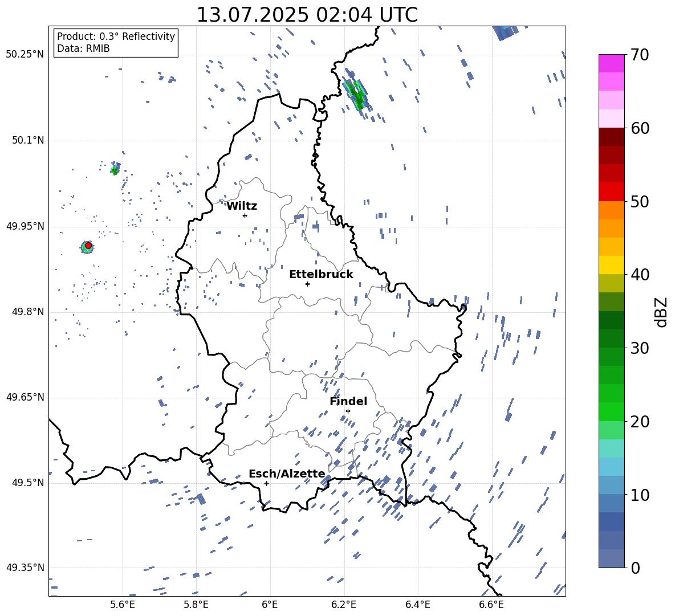Click the 6.6°E longitude label

click(x=491, y=605)
